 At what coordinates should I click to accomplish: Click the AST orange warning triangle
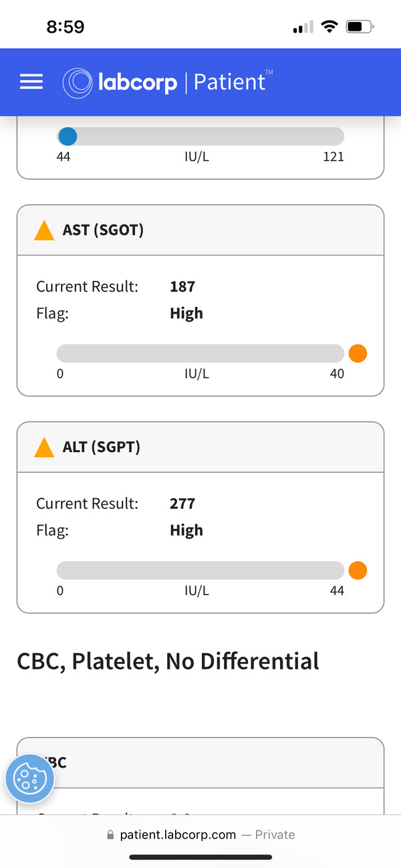pyautogui.click(x=44, y=231)
